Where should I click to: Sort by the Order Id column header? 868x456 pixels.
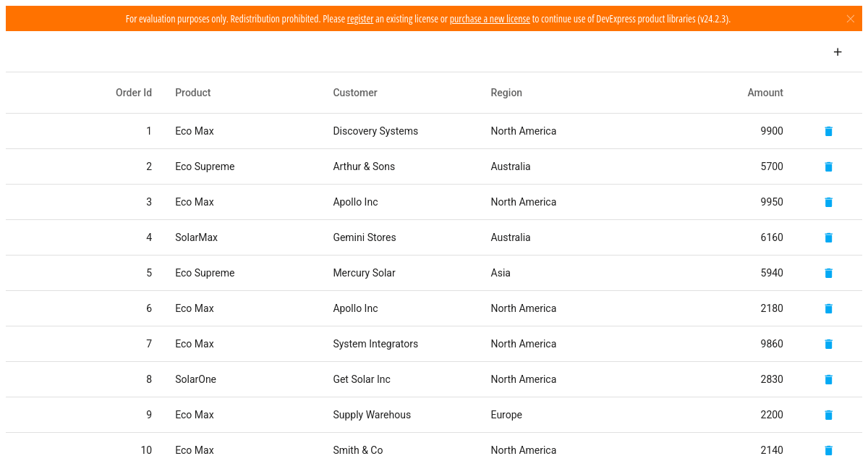click(134, 93)
